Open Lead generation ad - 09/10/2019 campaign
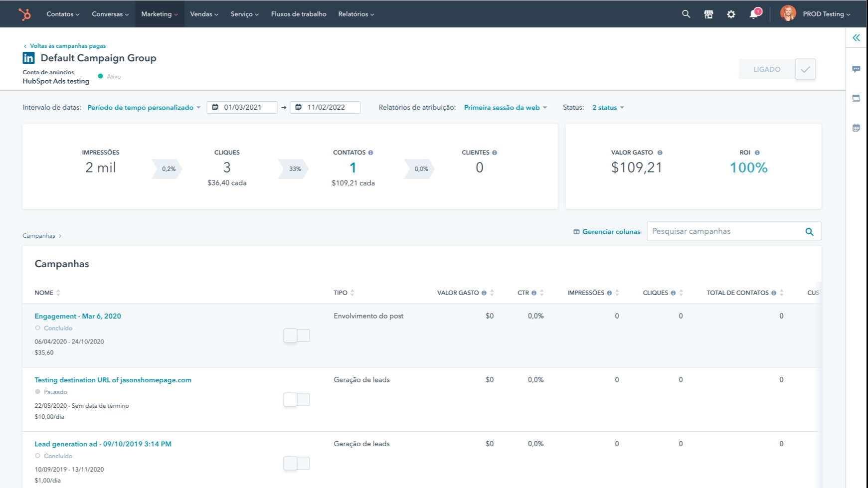The height and width of the screenshot is (488, 868). 103,444
